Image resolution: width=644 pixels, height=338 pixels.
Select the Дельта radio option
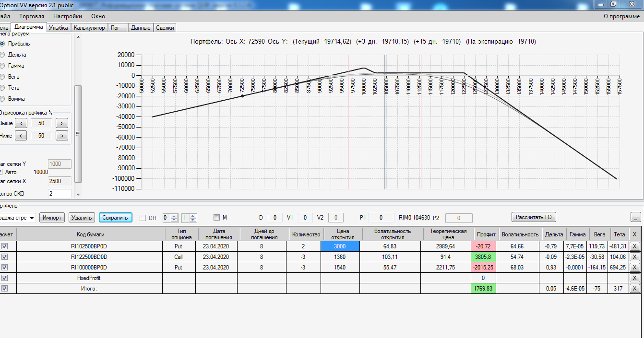pos(3,55)
